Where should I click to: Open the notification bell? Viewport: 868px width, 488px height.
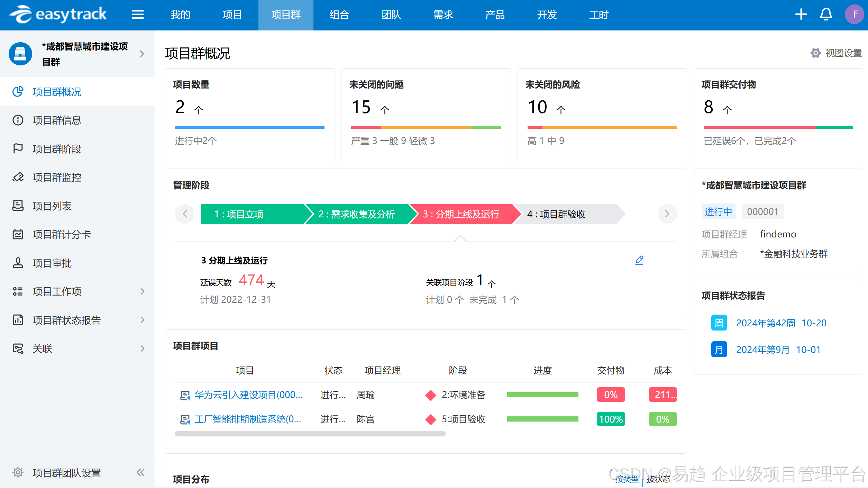pyautogui.click(x=826, y=15)
